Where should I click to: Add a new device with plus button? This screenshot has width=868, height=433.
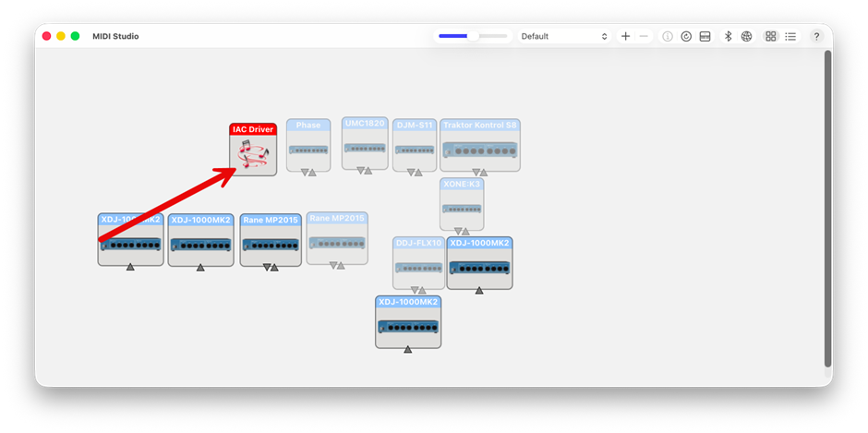pyautogui.click(x=626, y=36)
